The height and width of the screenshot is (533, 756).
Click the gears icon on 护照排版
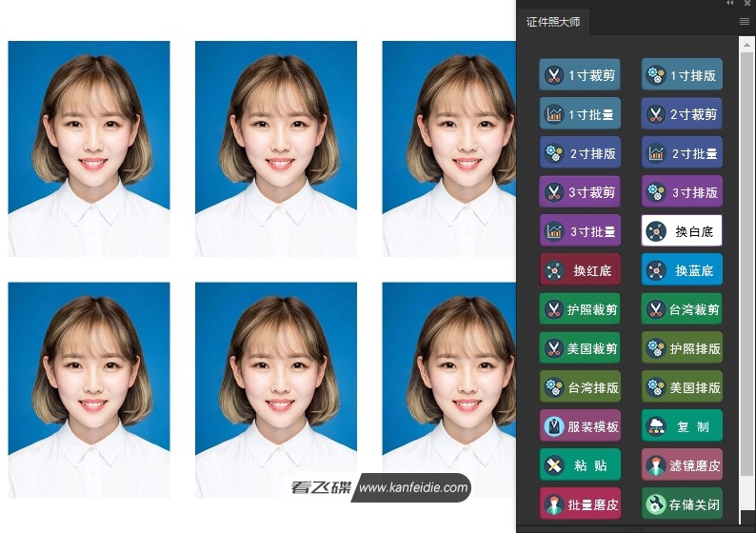point(656,348)
